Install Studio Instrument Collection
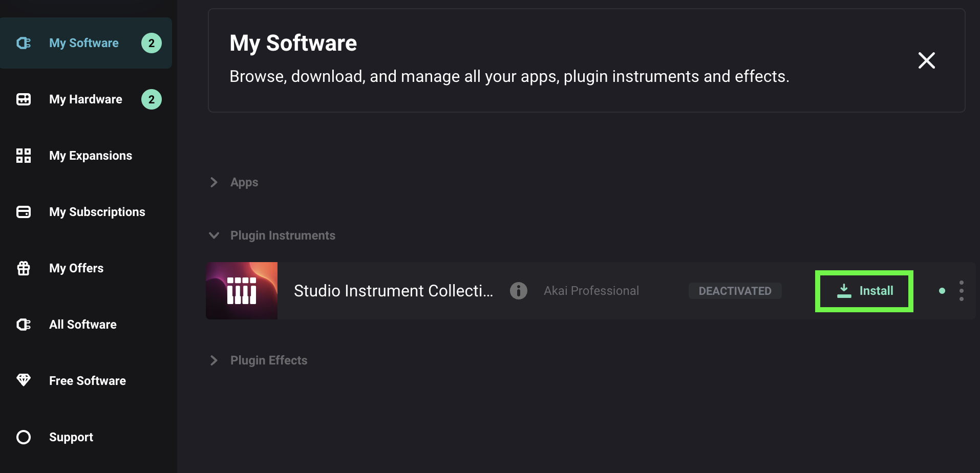 click(x=864, y=291)
